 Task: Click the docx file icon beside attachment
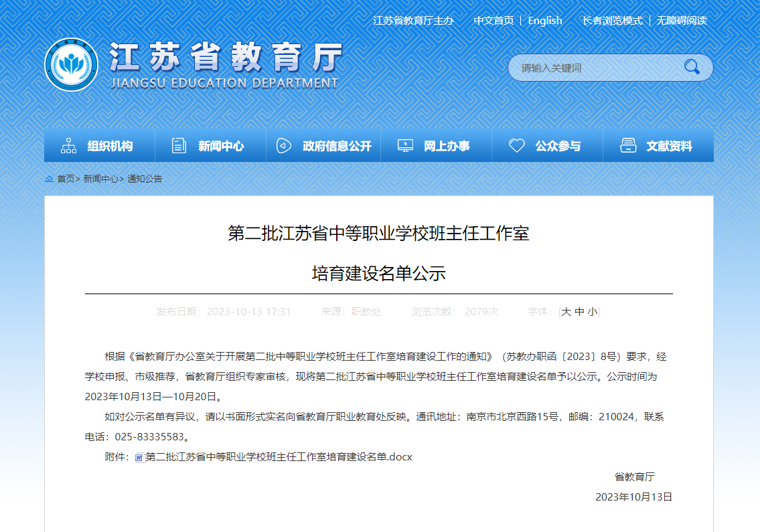139,458
